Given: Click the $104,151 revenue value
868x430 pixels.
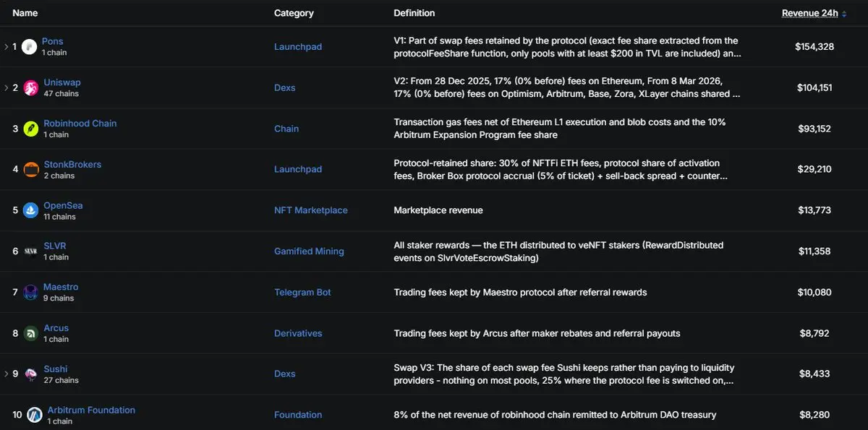Looking at the screenshot, I should click(x=814, y=88).
